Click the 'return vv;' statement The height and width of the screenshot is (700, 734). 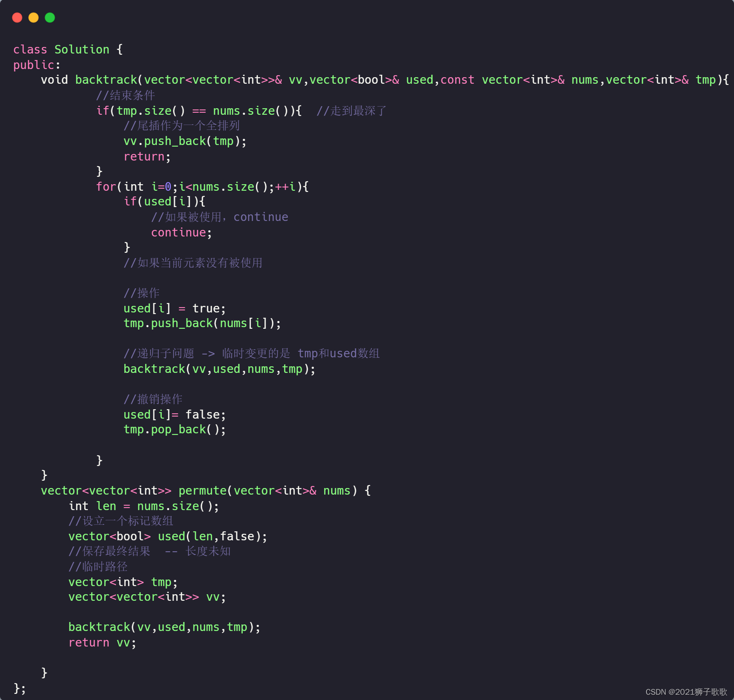point(102,642)
